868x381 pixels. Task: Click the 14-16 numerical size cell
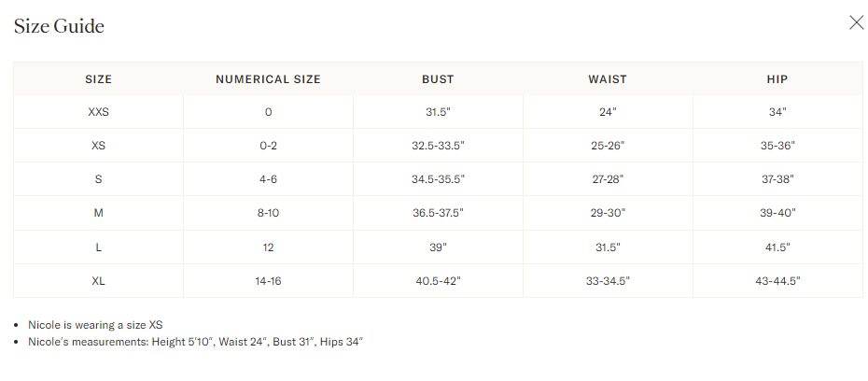269,281
